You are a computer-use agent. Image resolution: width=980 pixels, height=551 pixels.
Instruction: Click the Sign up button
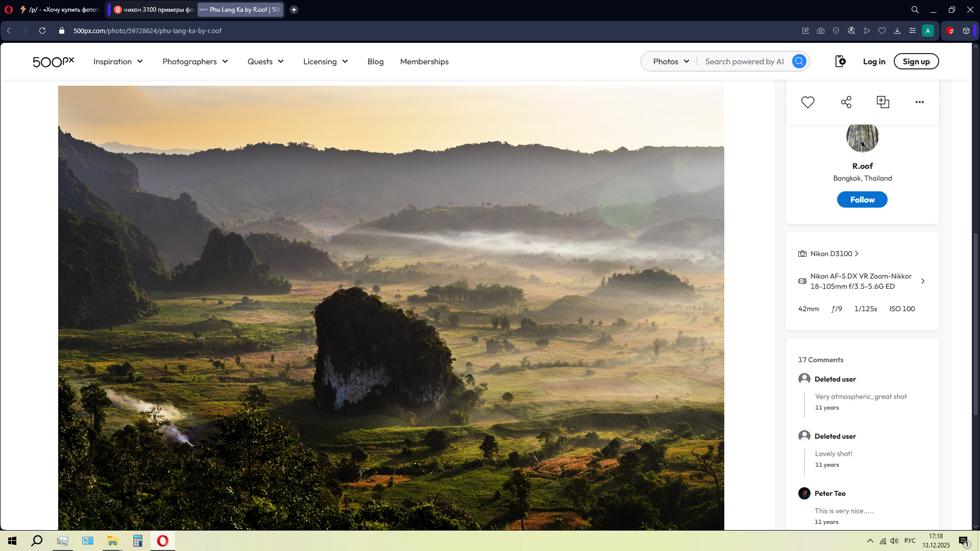916,61
